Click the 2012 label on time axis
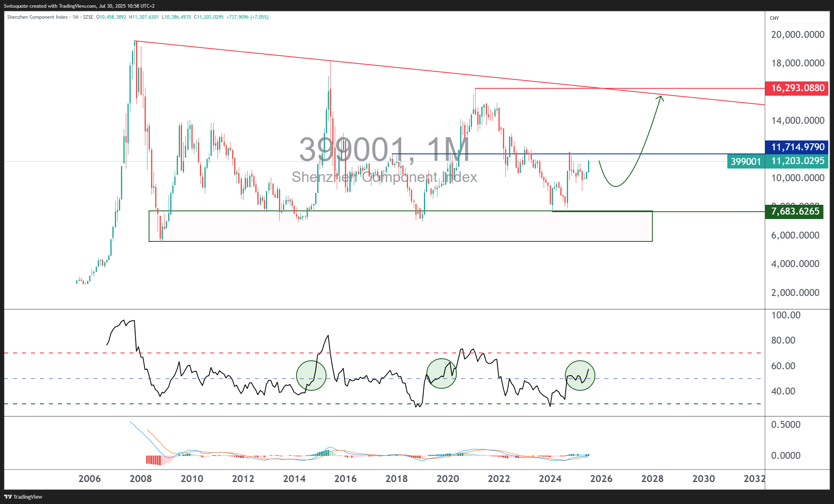Screen dimensions: 834x504 pyautogui.click(x=243, y=479)
